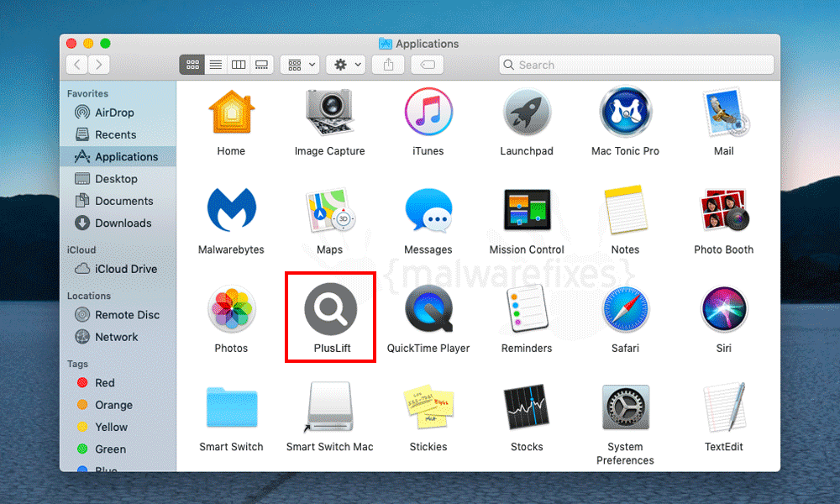The height and width of the screenshot is (504, 840).
Task: Select the Mac Tonic Pro app
Action: tap(625, 112)
